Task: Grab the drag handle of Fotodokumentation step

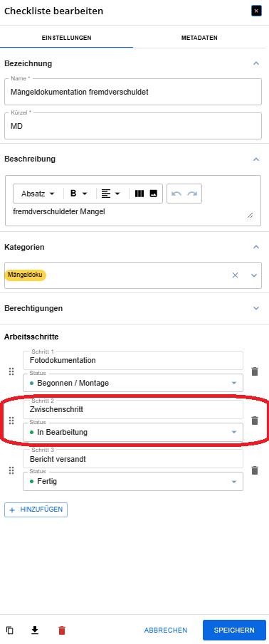Action: coord(11,371)
